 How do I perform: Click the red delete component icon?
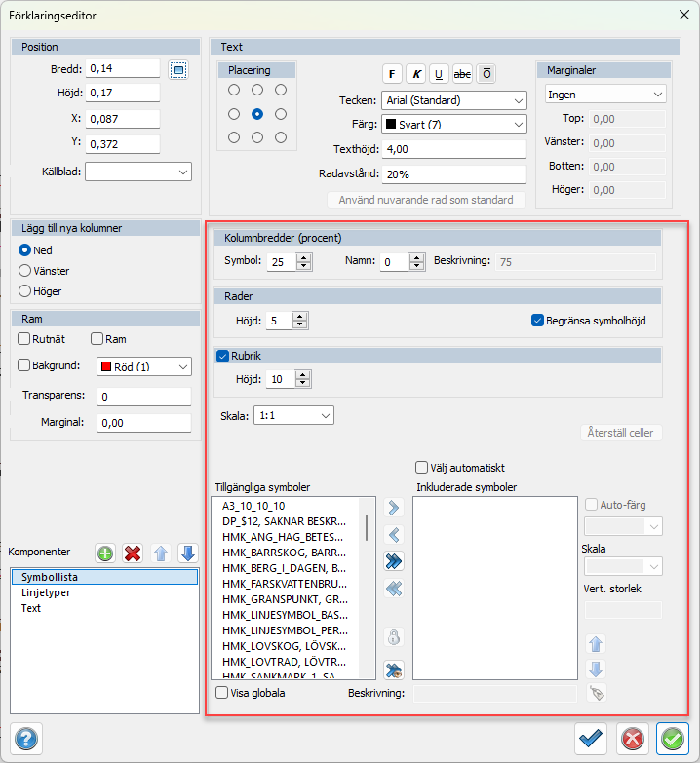[133, 553]
